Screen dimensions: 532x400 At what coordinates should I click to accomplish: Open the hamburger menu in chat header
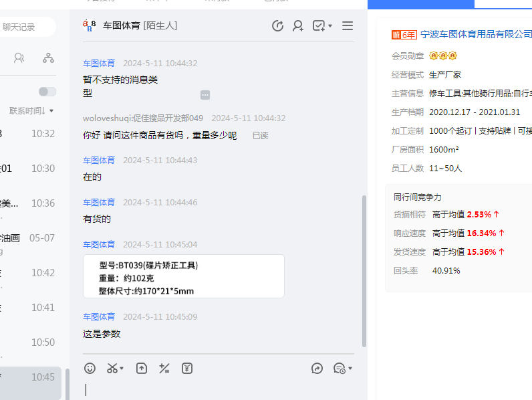(x=348, y=26)
